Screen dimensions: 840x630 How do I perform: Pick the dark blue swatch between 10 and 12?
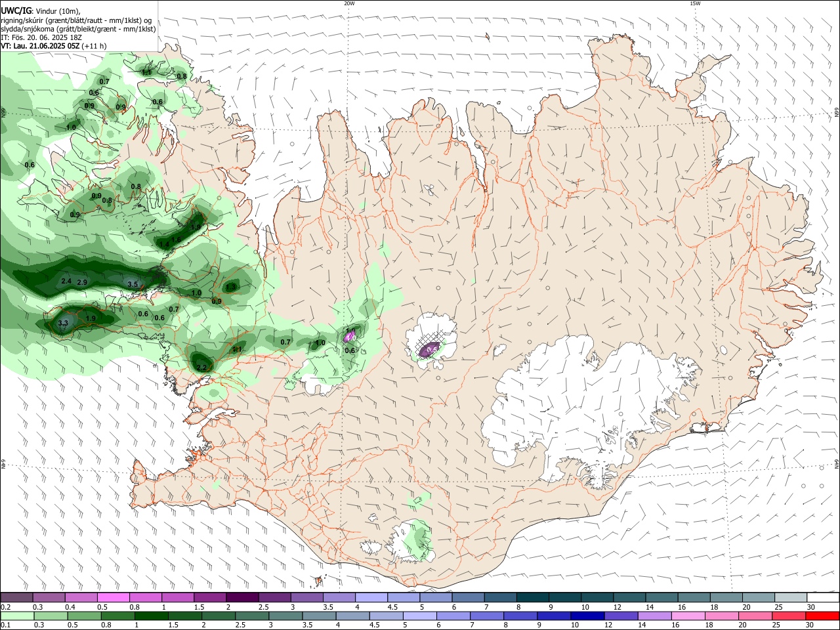point(587,616)
